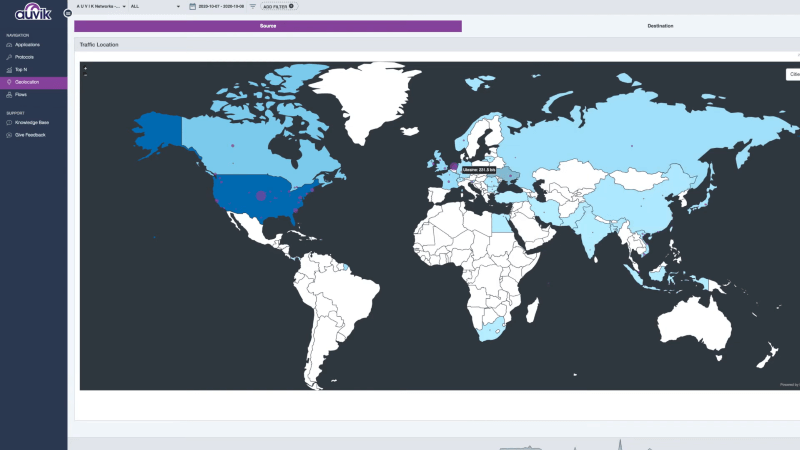This screenshot has width=800, height=450.
Task: Click South Africa on the map
Action: coord(492,328)
